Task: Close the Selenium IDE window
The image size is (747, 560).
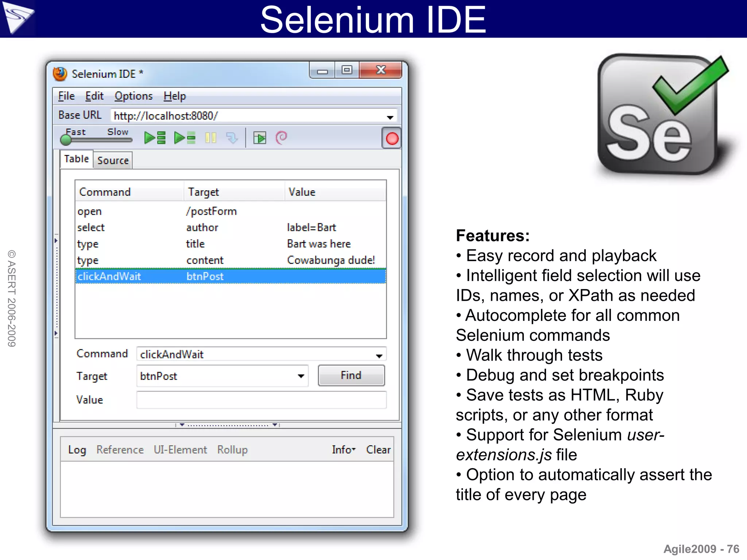Action: (x=380, y=70)
